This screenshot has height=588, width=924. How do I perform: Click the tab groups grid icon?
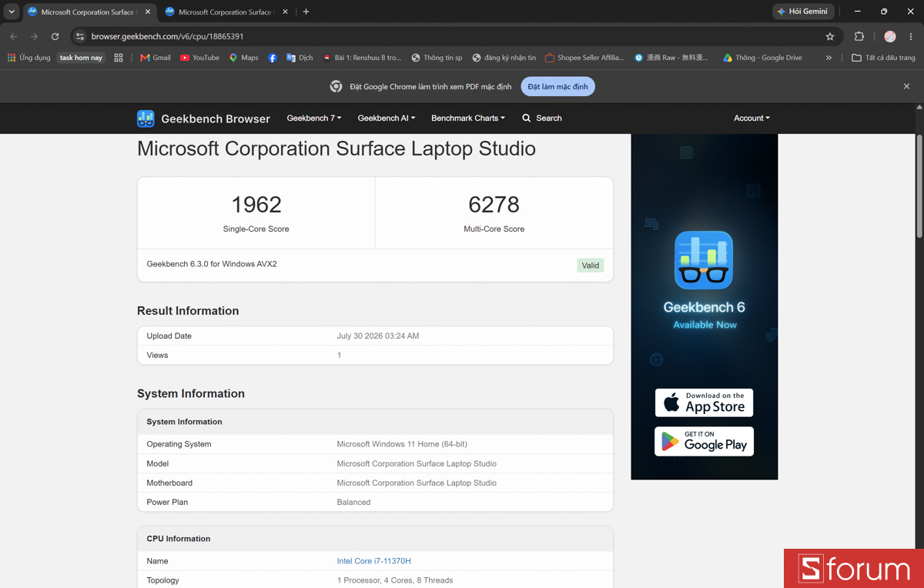(119, 58)
